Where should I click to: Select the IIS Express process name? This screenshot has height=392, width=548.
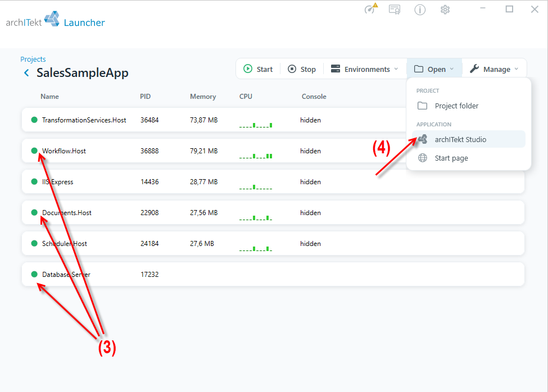click(x=58, y=182)
